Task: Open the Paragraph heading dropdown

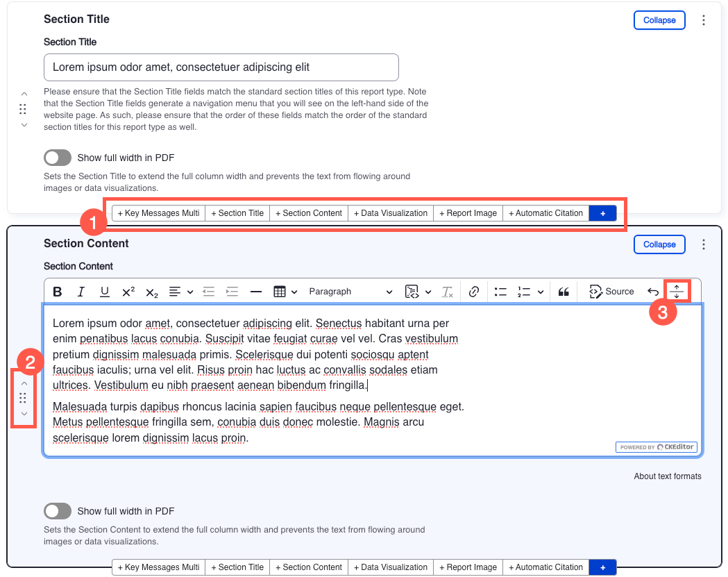Action: pyautogui.click(x=350, y=292)
